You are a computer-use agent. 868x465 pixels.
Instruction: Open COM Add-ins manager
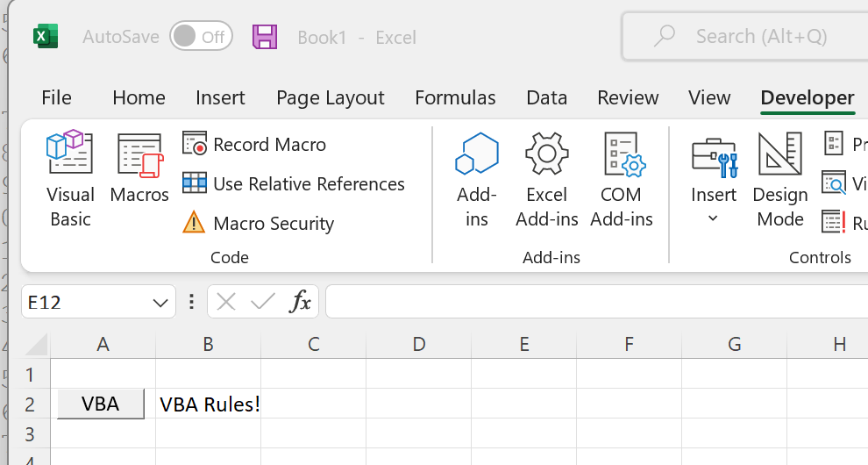[621, 179]
